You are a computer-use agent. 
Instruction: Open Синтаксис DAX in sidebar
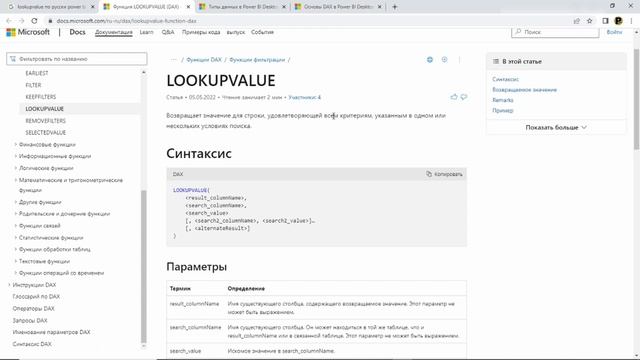point(32,344)
